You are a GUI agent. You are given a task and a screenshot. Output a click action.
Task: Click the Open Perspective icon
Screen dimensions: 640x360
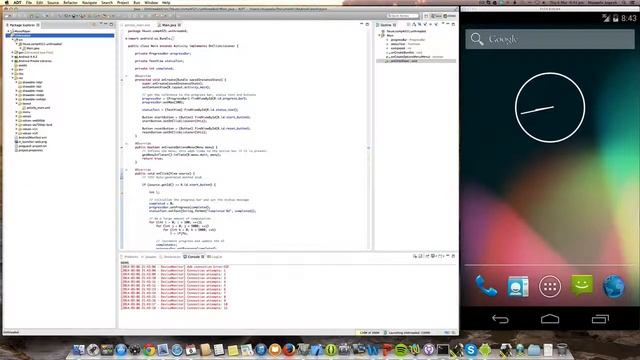426,16
